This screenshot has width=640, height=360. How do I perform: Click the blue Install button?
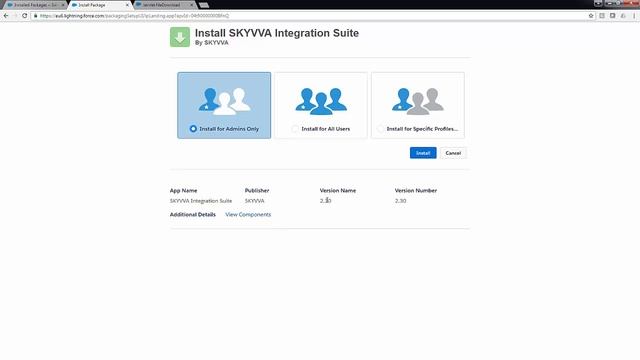(423, 153)
